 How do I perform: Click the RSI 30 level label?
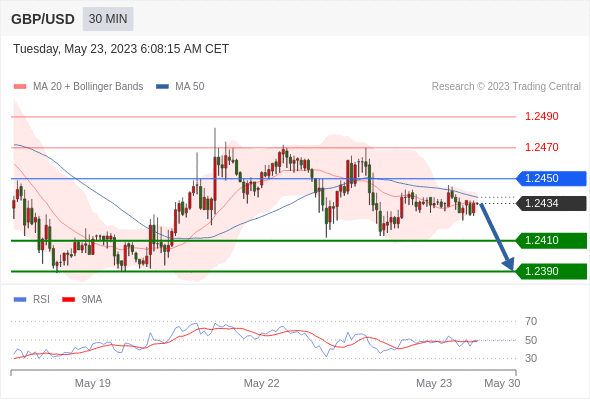click(x=531, y=358)
